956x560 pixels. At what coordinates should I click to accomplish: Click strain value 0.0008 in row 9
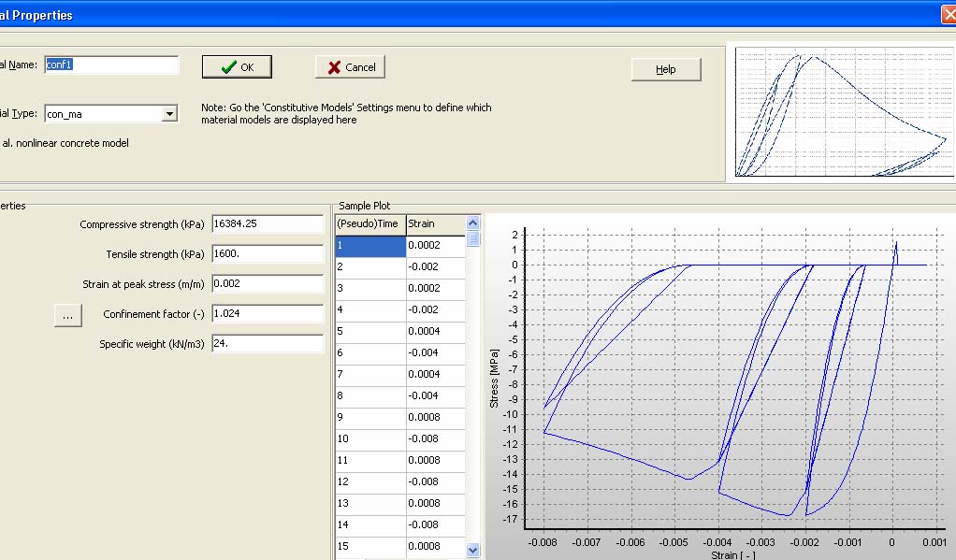(435, 417)
